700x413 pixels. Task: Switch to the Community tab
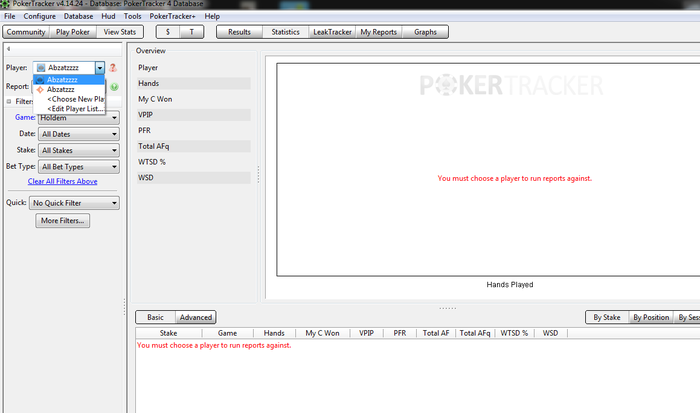[x=26, y=32]
